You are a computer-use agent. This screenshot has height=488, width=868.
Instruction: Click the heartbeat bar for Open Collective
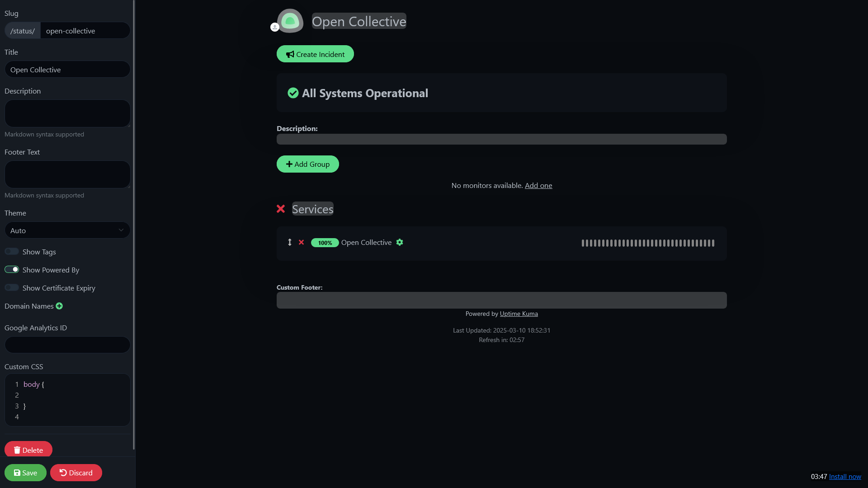tap(648, 243)
